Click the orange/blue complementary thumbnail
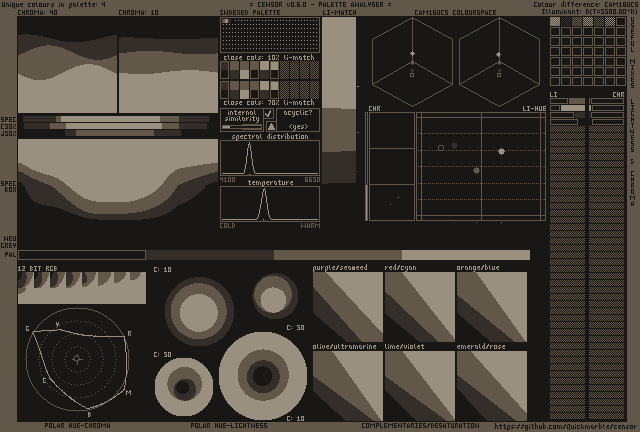 click(x=492, y=307)
